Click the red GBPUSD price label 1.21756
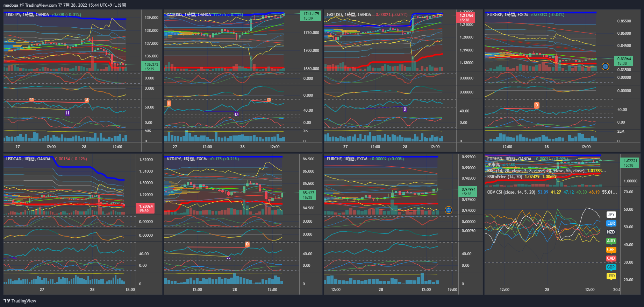The image size is (644, 307). coord(466,18)
